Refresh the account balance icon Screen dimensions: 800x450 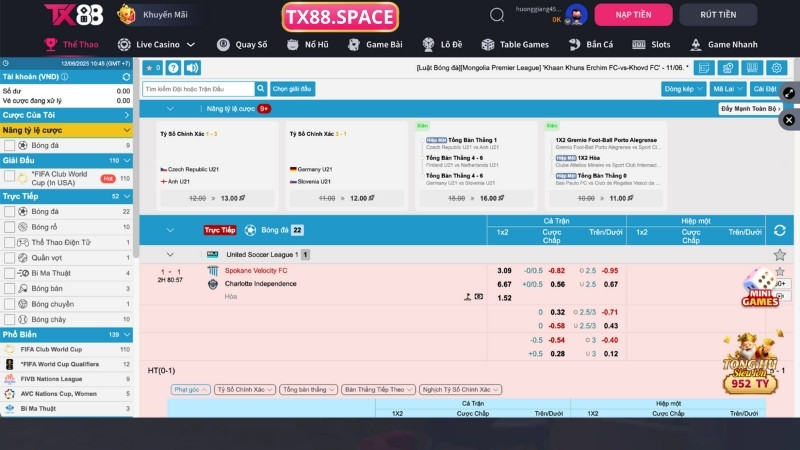click(126, 77)
